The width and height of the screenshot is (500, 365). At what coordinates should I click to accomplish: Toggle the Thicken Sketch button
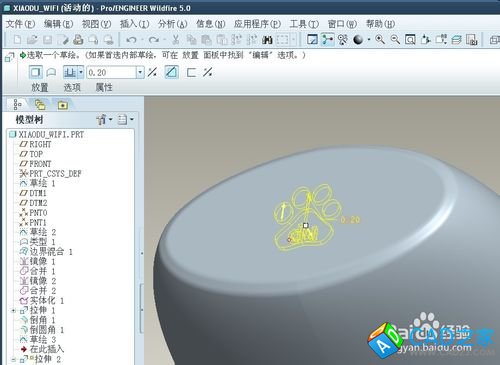(x=191, y=72)
